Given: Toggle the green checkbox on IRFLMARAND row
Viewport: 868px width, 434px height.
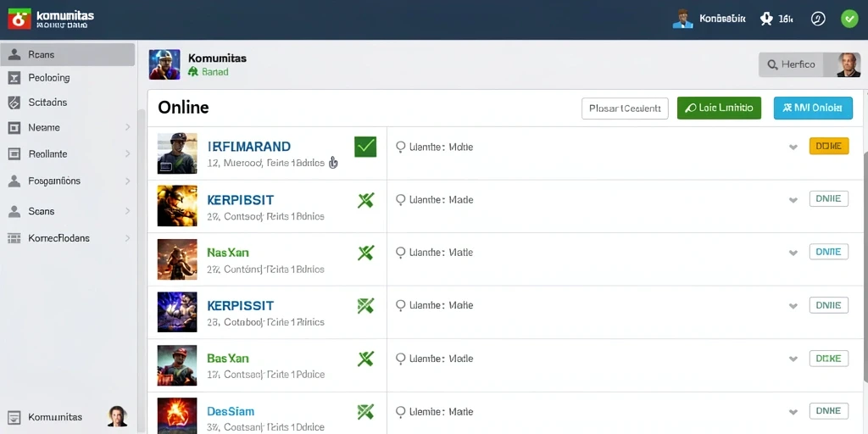Looking at the screenshot, I should [x=365, y=147].
